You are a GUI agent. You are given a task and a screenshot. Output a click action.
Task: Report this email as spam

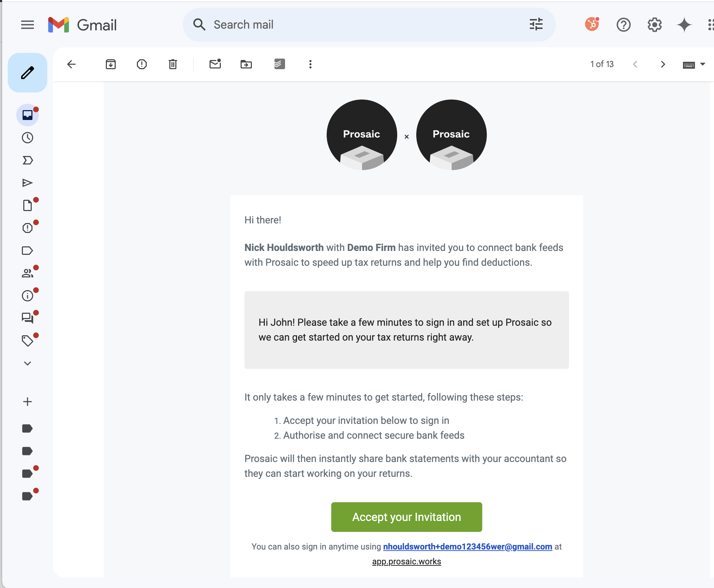[x=142, y=64]
